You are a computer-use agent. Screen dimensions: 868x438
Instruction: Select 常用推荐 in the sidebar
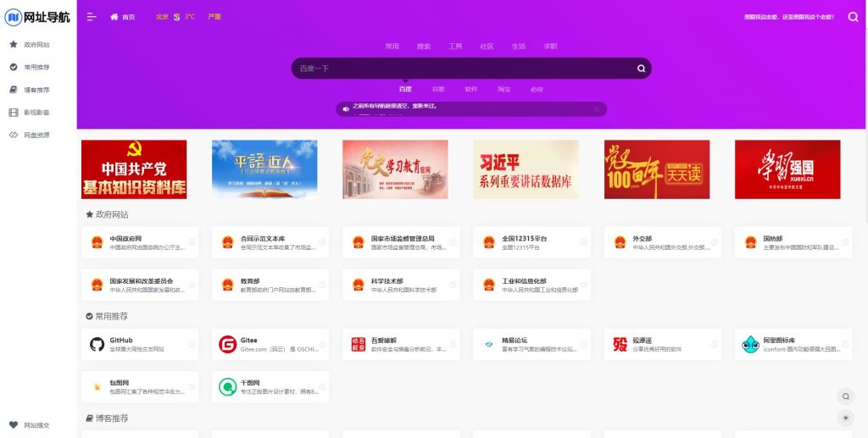pos(38,68)
